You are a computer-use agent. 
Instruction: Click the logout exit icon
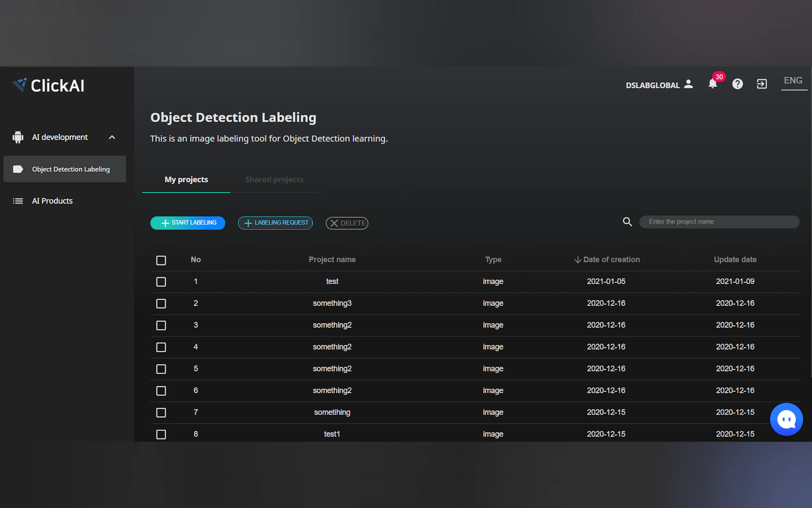tap(761, 84)
